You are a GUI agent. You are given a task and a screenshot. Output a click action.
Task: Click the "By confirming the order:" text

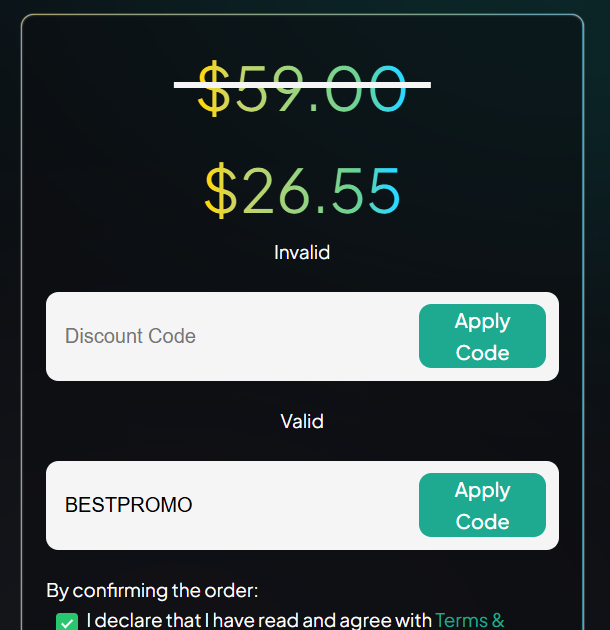[152, 590]
